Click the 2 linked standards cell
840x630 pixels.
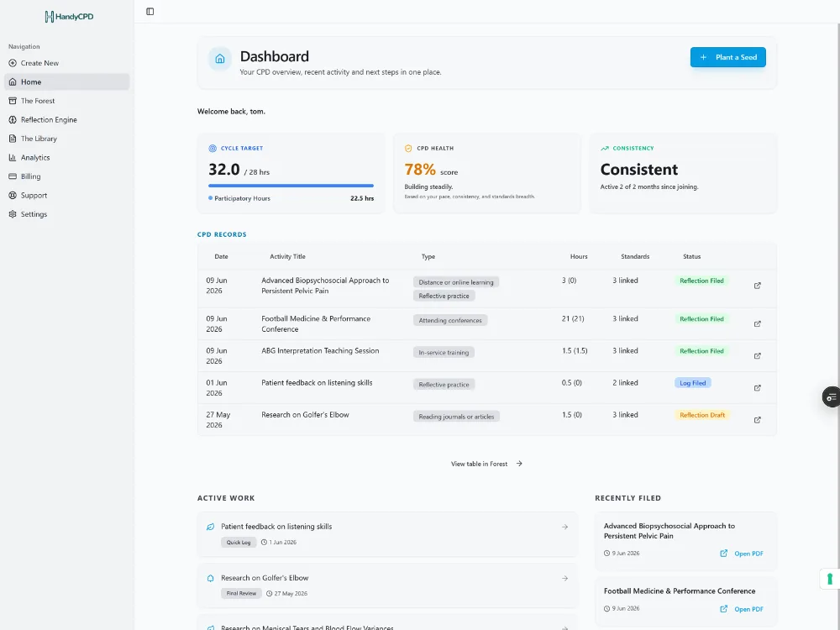tap(625, 383)
